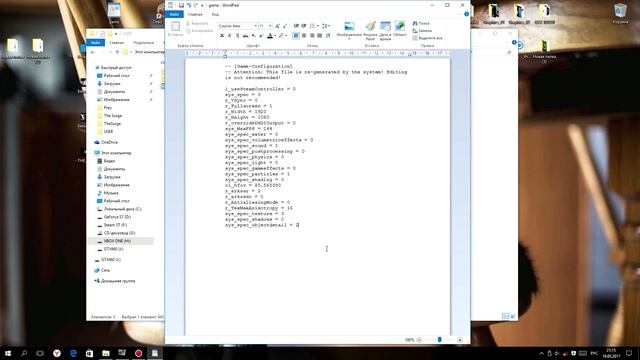The height and width of the screenshot is (360, 640).
Task: Click the Undo arrow in WordPad quick access
Action: (x=189, y=5)
